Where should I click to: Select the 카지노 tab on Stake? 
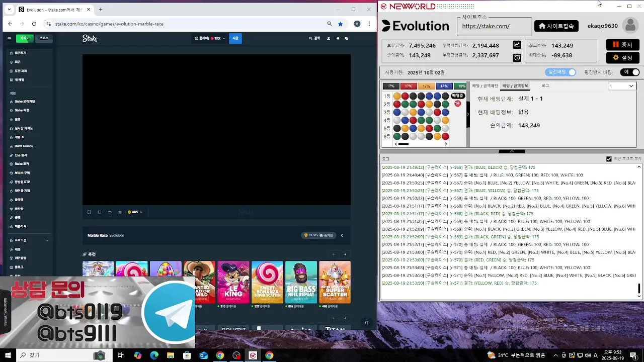tap(24, 38)
